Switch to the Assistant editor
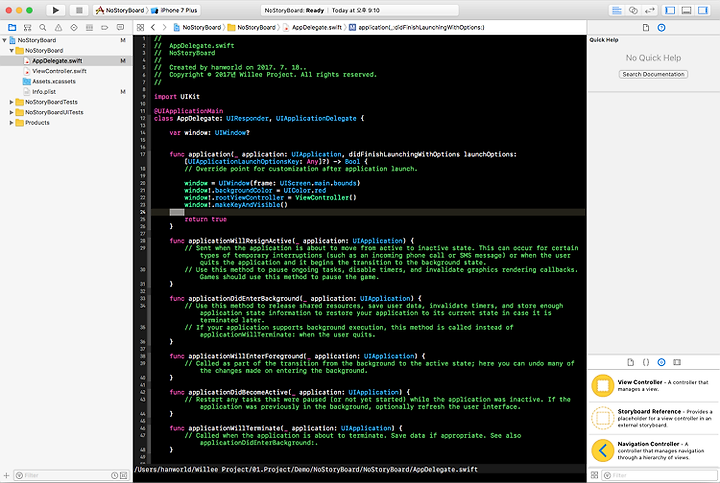Viewport: 720px width, 483px height. tap(633, 10)
